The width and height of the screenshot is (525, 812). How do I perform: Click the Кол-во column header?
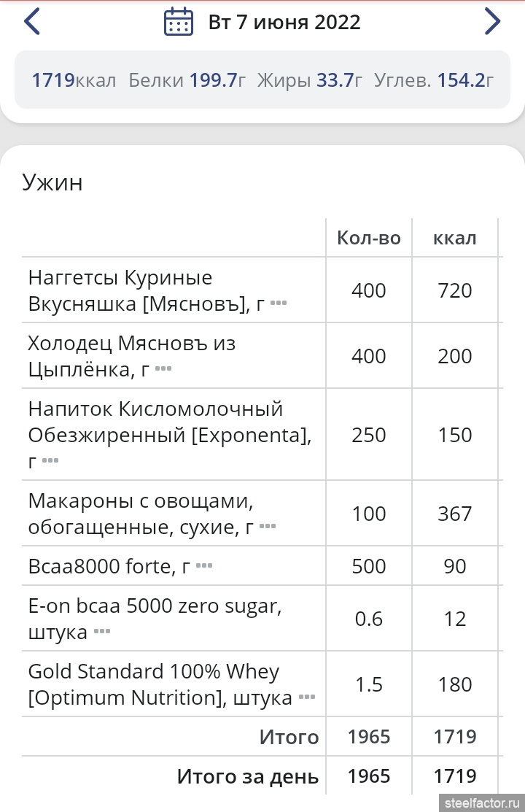369,238
